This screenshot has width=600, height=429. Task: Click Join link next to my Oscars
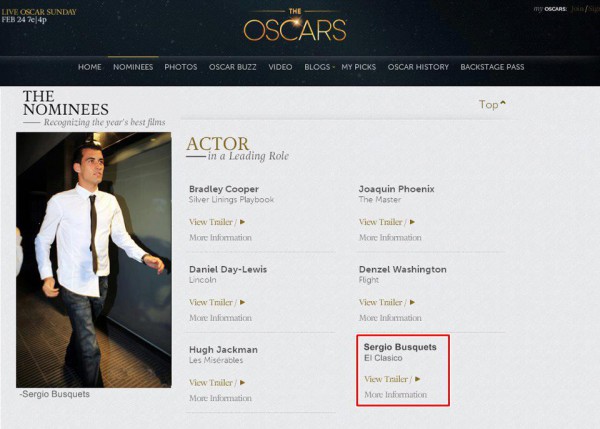(x=576, y=9)
